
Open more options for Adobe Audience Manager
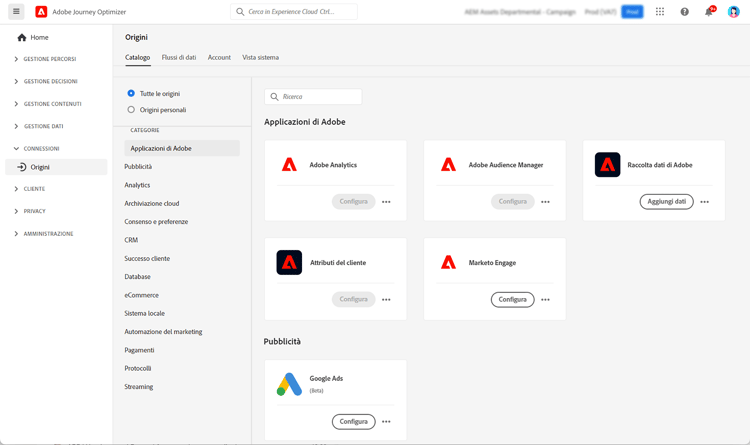[x=545, y=202]
